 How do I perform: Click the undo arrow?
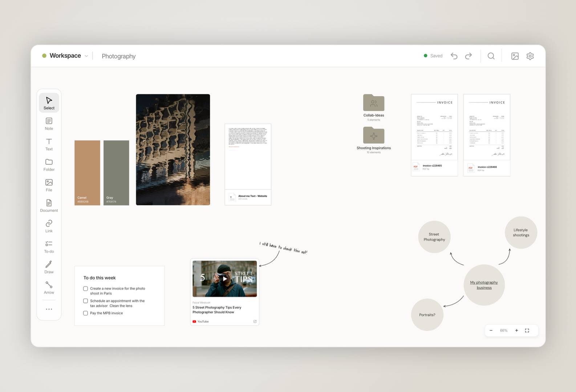[x=454, y=56]
